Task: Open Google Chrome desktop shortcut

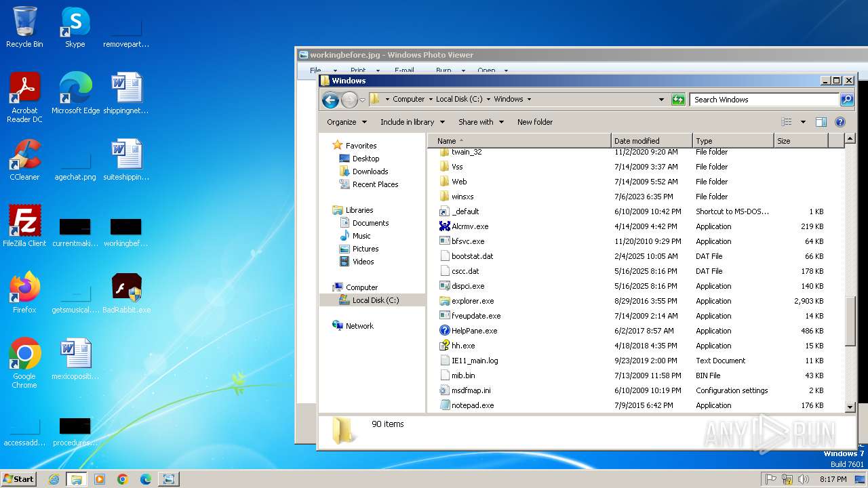Action: point(24,363)
